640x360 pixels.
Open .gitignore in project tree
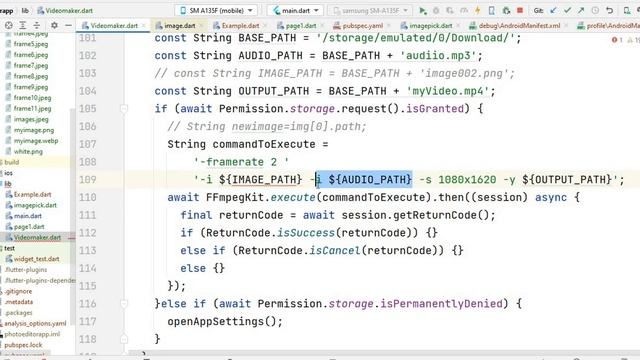[18, 291]
